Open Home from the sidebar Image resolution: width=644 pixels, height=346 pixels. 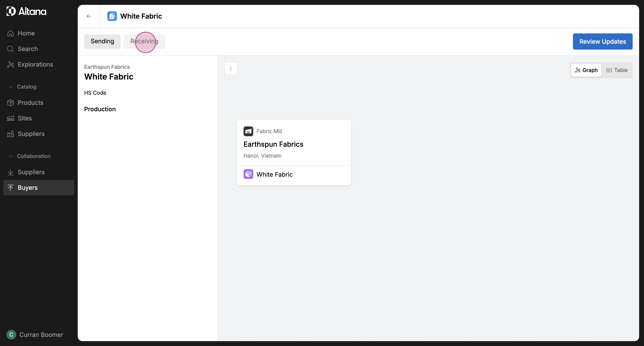[x=26, y=33]
